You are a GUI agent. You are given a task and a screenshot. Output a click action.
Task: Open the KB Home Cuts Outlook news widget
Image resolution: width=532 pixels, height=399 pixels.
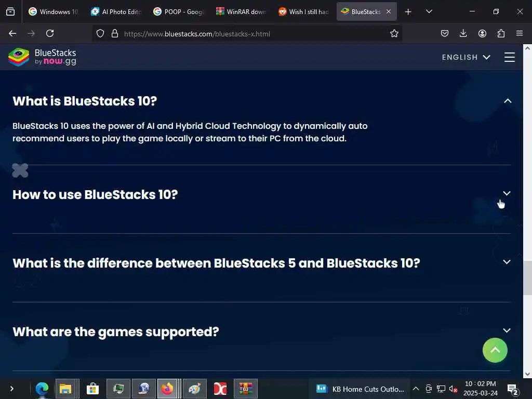(360, 389)
